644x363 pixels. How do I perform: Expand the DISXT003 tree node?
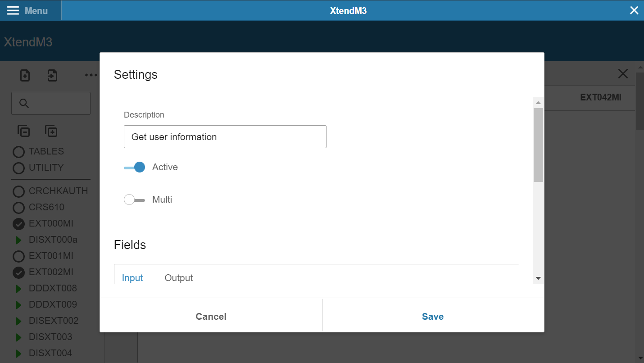point(18,337)
